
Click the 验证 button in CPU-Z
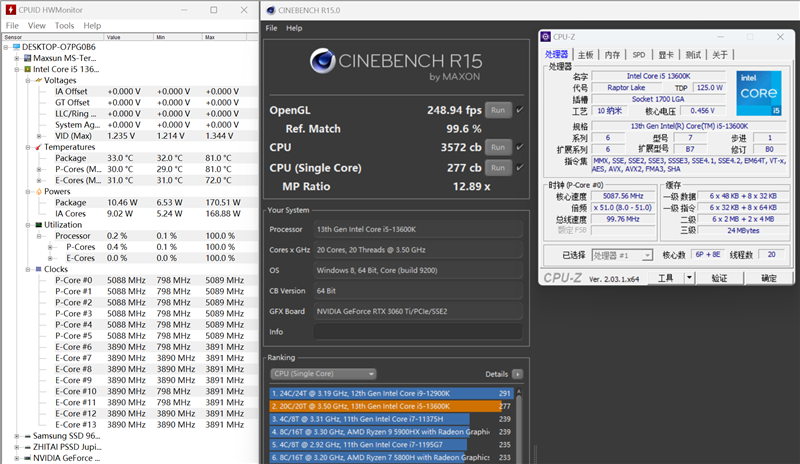coord(719,278)
